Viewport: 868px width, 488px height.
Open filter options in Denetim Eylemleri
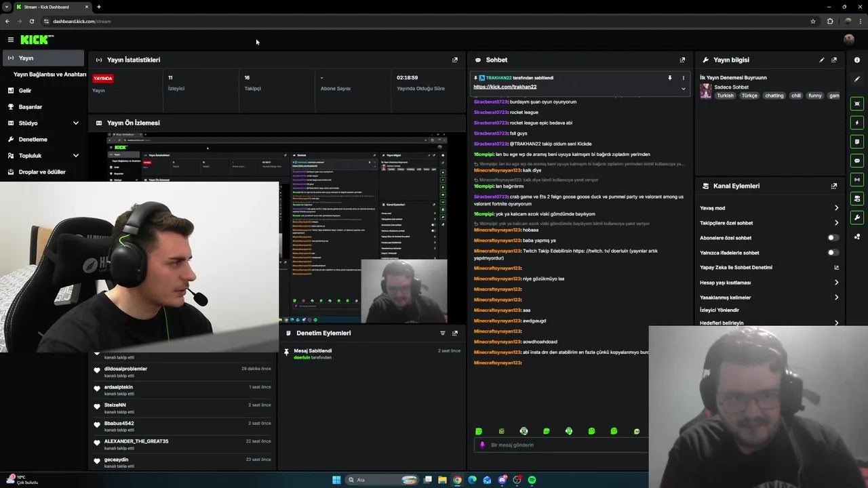point(443,333)
